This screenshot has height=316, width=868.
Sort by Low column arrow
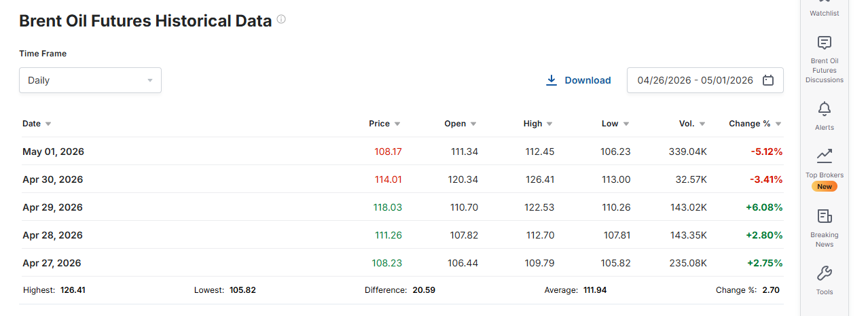[626, 124]
